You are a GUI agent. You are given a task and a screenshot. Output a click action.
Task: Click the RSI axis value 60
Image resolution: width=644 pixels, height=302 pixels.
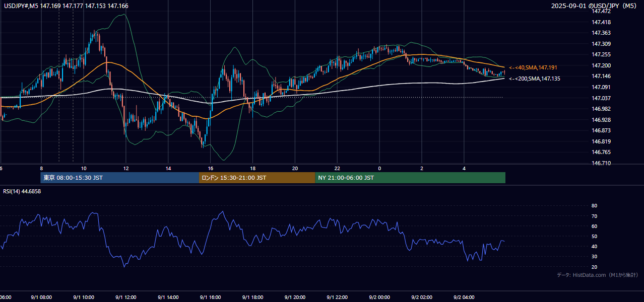(594, 226)
